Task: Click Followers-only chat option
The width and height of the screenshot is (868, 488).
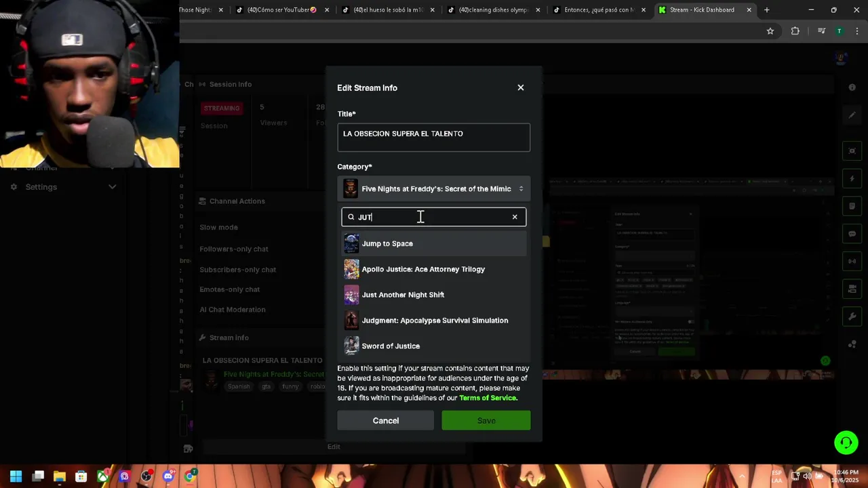Action: click(x=234, y=249)
